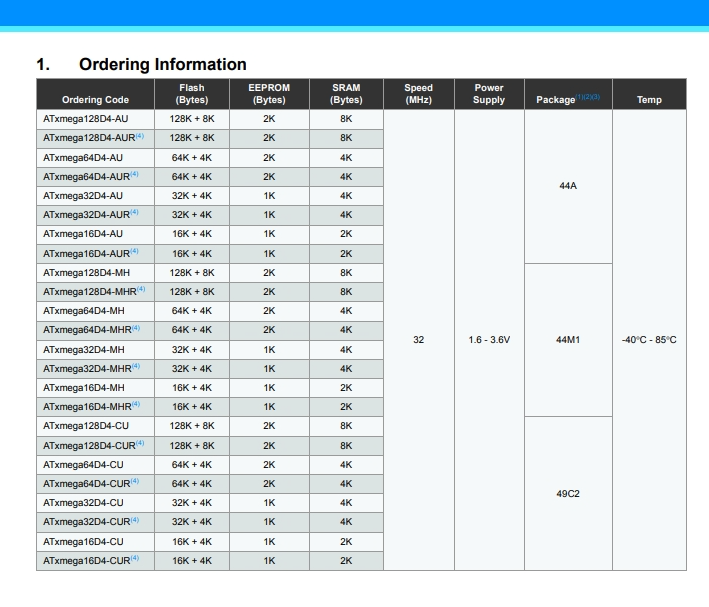Select ordering code ATxmega64D4-AU

pos(83,158)
